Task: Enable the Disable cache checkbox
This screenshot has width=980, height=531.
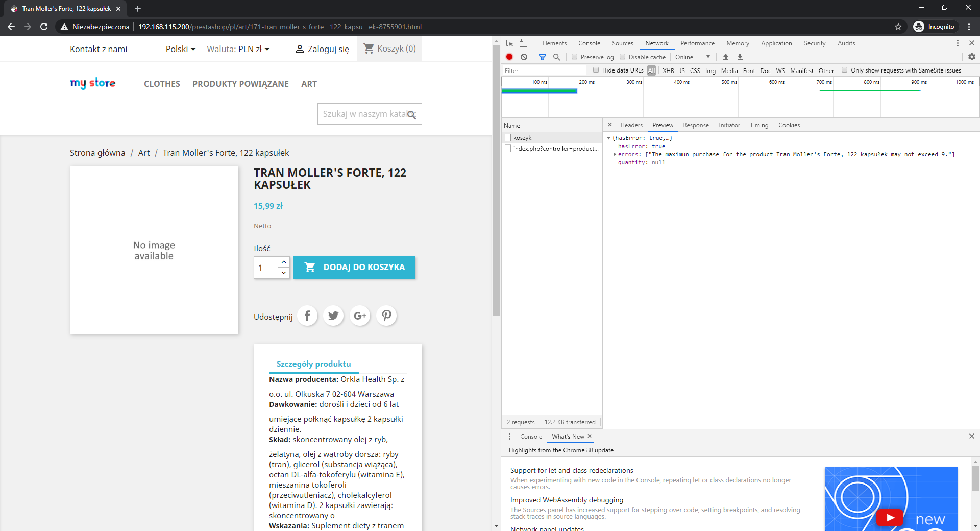Action: click(623, 57)
